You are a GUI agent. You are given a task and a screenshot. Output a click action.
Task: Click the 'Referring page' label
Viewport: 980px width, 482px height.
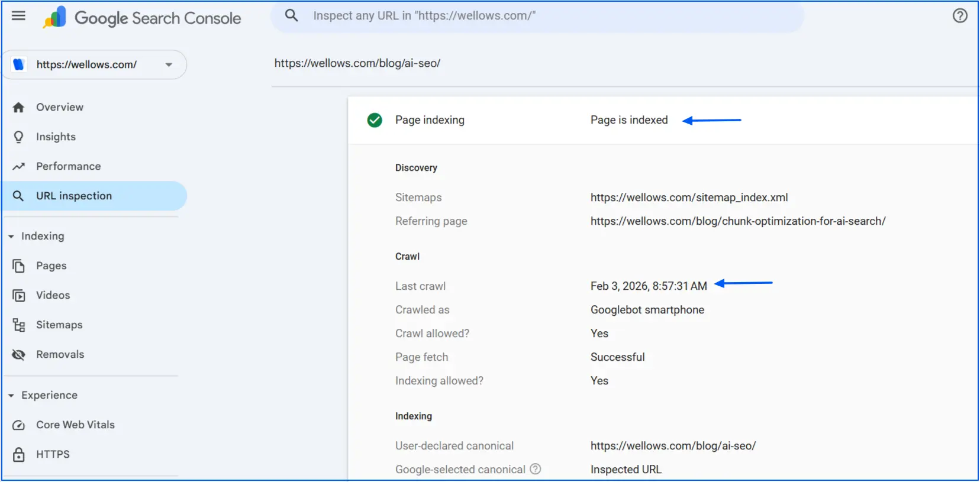click(x=431, y=221)
